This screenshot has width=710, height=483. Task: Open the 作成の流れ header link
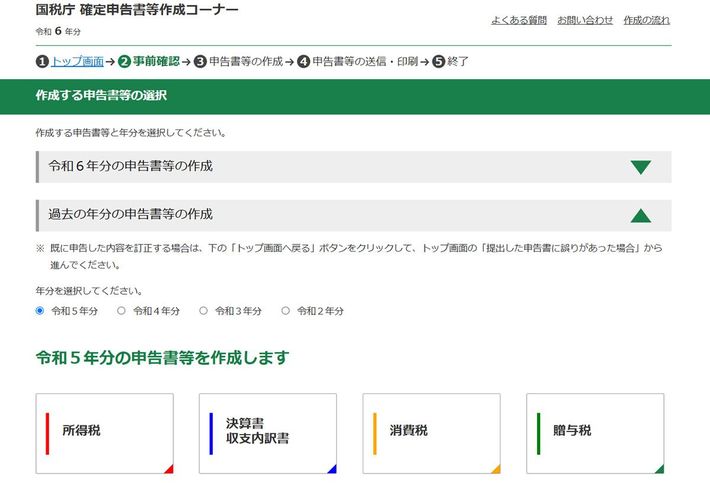coord(646,20)
